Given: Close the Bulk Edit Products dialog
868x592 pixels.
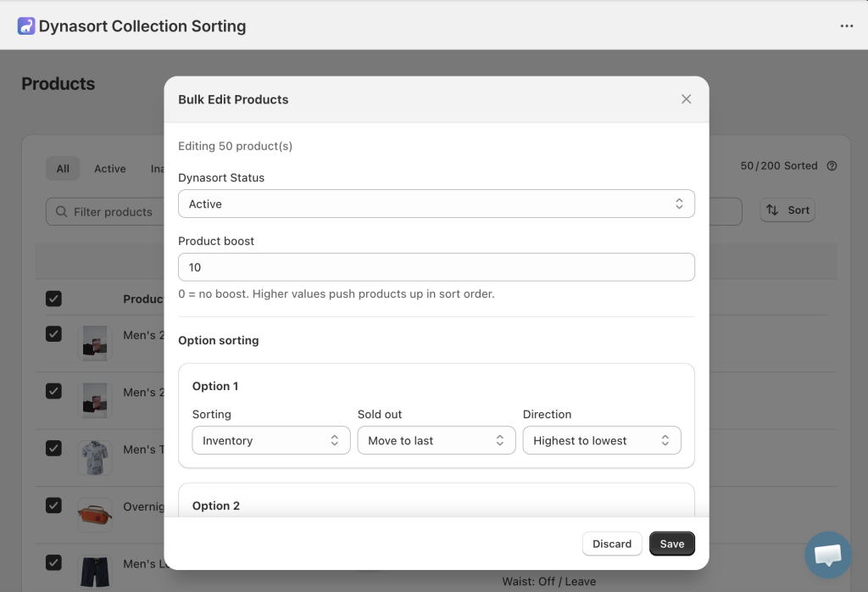Looking at the screenshot, I should 686,99.
